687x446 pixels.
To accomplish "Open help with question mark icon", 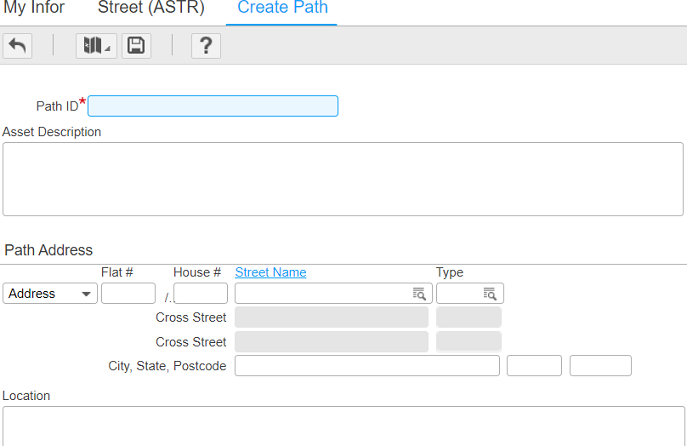I will pos(205,46).
